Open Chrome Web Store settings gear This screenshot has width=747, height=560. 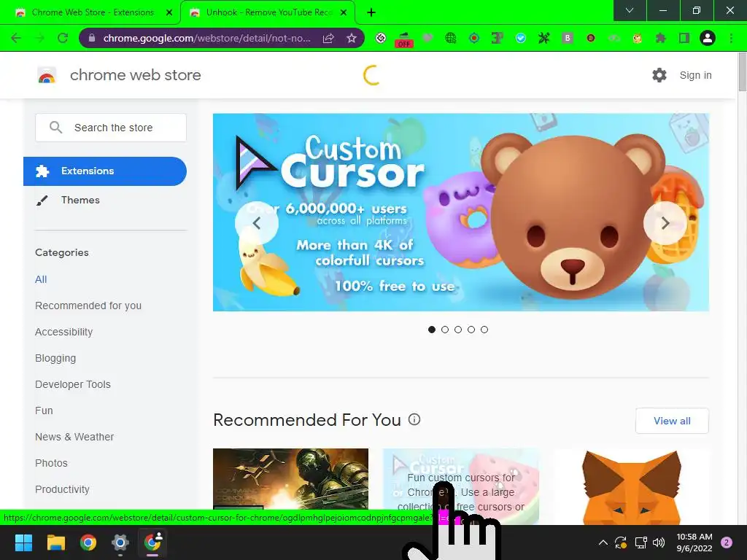tap(659, 75)
